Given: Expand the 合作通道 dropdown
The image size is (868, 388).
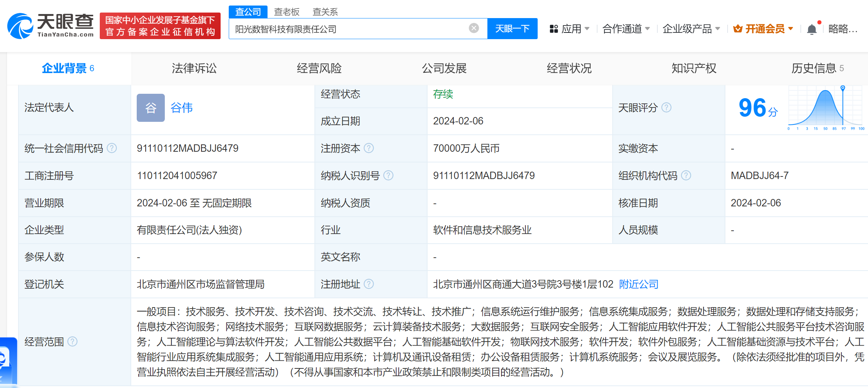Looking at the screenshot, I should (626, 29).
